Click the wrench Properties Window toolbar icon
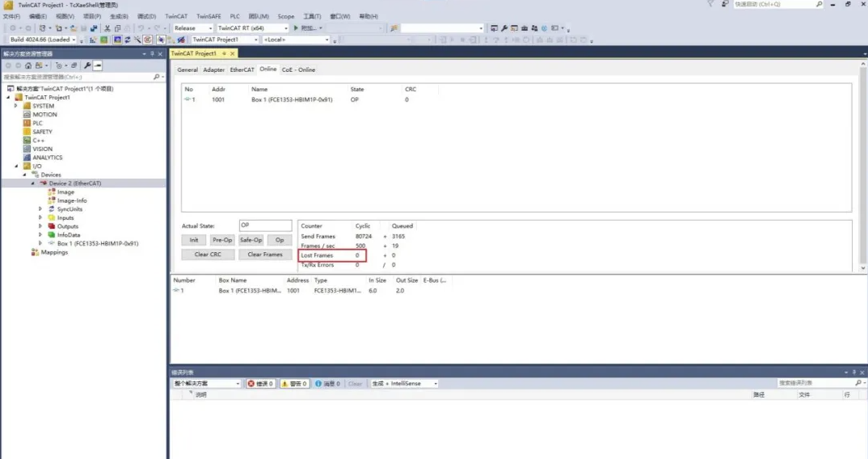868x459 pixels. [x=504, y=28]
